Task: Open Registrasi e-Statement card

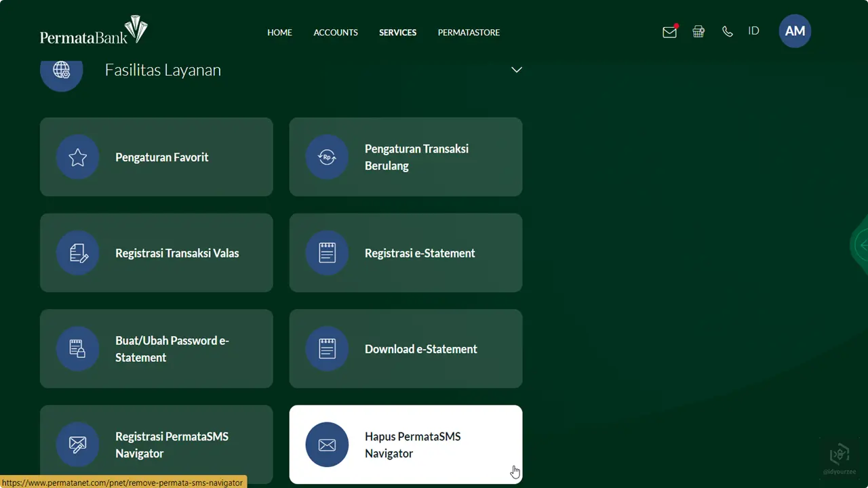Action: pyautogui.click(x=406, y=253)
